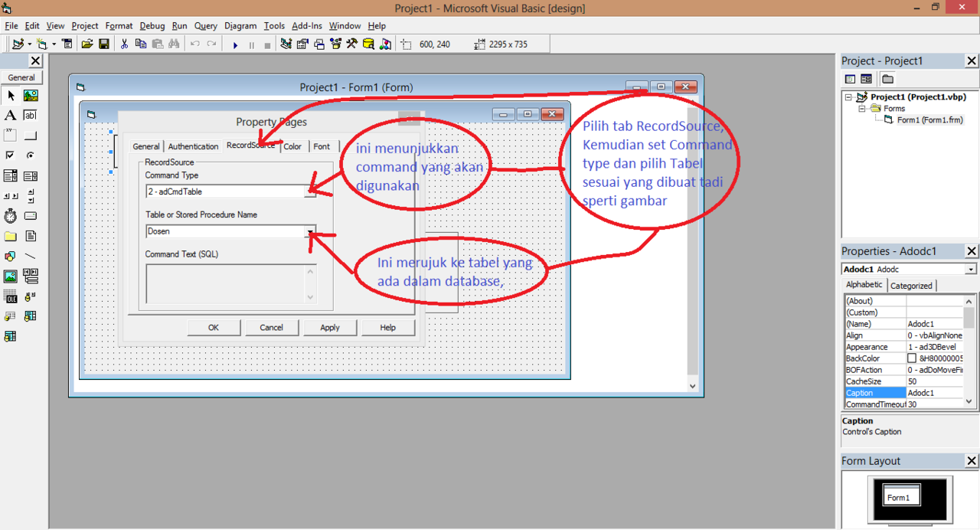Select the Label control tool
980x530 pixels.
[11, 116]
